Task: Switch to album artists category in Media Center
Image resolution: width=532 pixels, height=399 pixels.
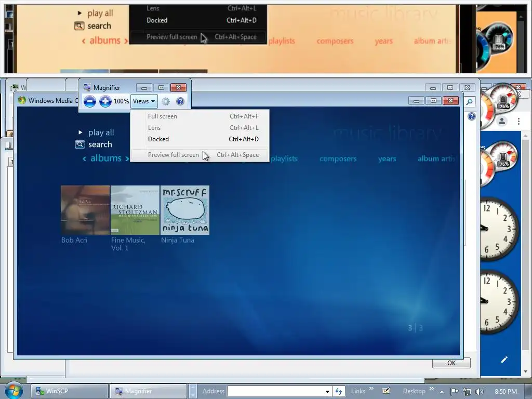Action: [x=437, y=158]
